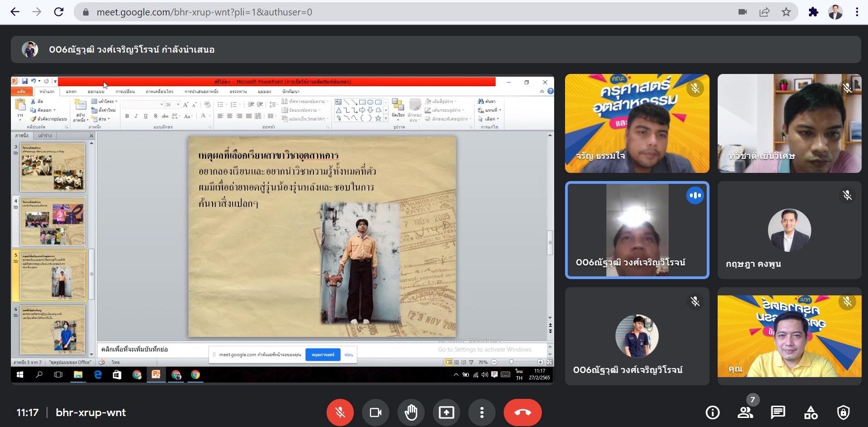Switch to the ออกแบบ Design ribbon tab
Image resolution: width=868 pixels, height=427 pixels.
95,91
